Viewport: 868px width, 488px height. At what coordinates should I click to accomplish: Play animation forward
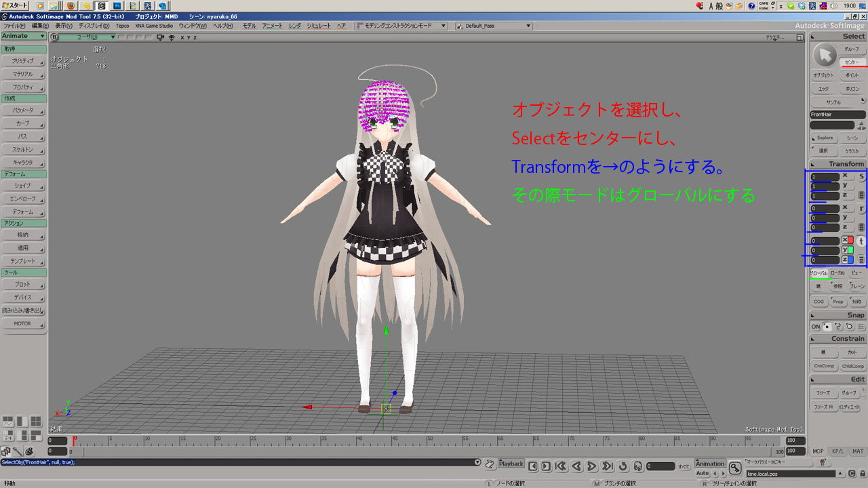591,466
